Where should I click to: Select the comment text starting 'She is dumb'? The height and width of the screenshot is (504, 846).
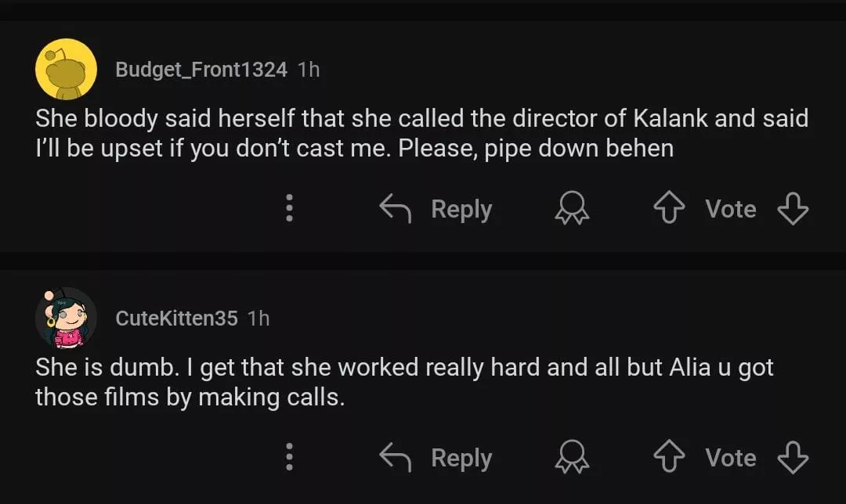(x=404, y=382)
